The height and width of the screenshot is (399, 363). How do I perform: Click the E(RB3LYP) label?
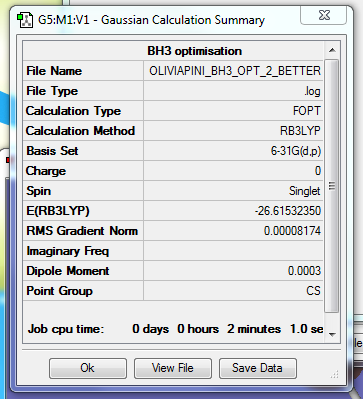click(x=58, y=211)
